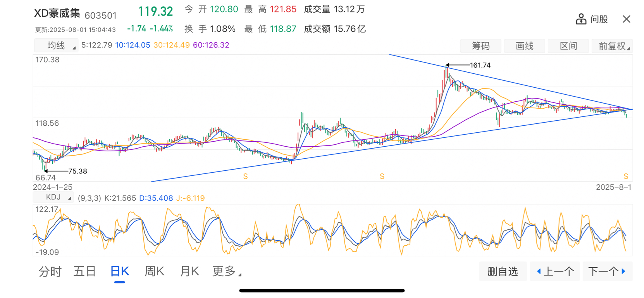This screenshot has width=644, height=298.
Task: Click the price change -1.74
Action: coord(137,29)
